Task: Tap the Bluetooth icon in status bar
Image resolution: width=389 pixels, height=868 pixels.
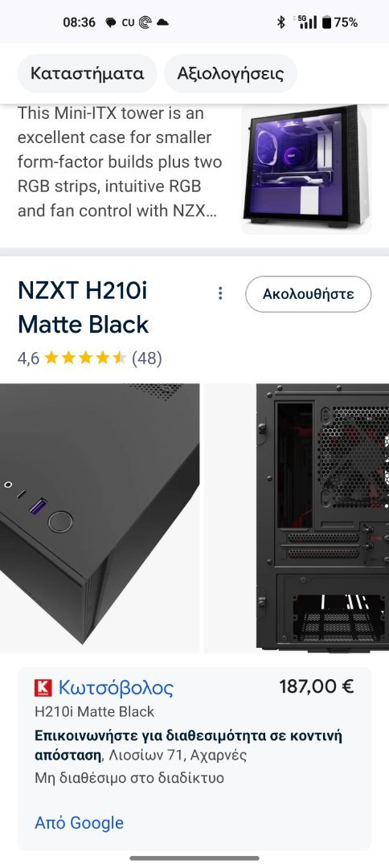Action: pos(281,23)
